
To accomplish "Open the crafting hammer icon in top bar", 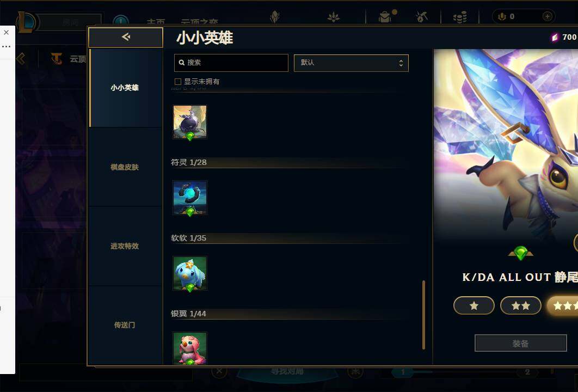I will coord(421,16).
